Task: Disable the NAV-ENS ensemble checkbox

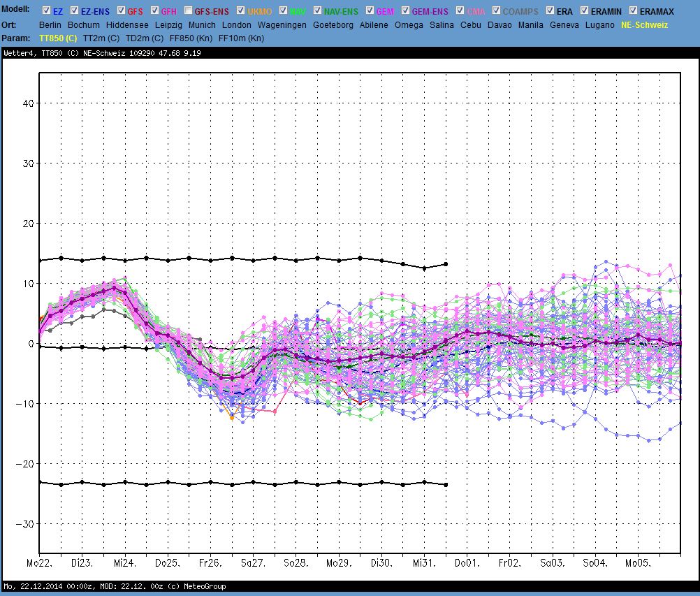Action: pyautogui.click(x=317, y=10)
